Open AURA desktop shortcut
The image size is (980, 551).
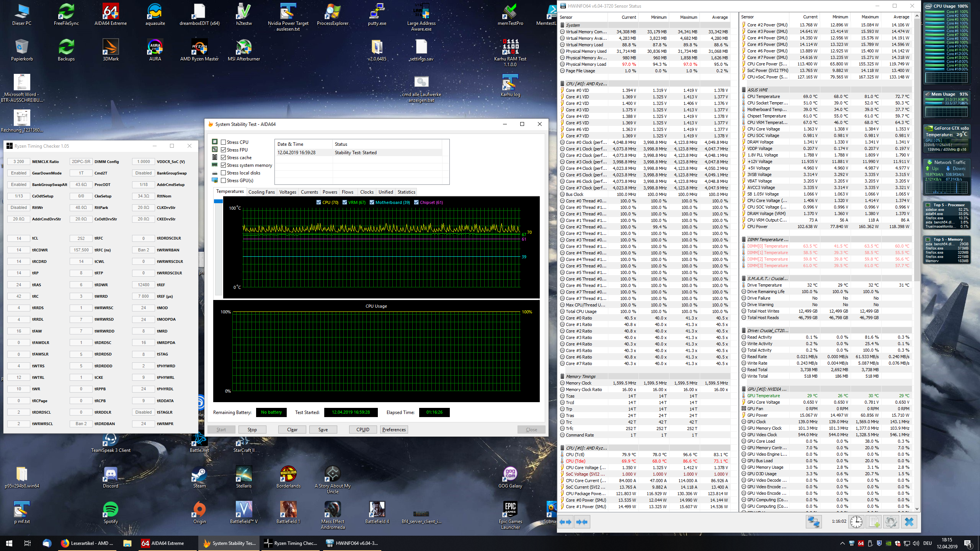pyautogui.click(x=155, y=50)
